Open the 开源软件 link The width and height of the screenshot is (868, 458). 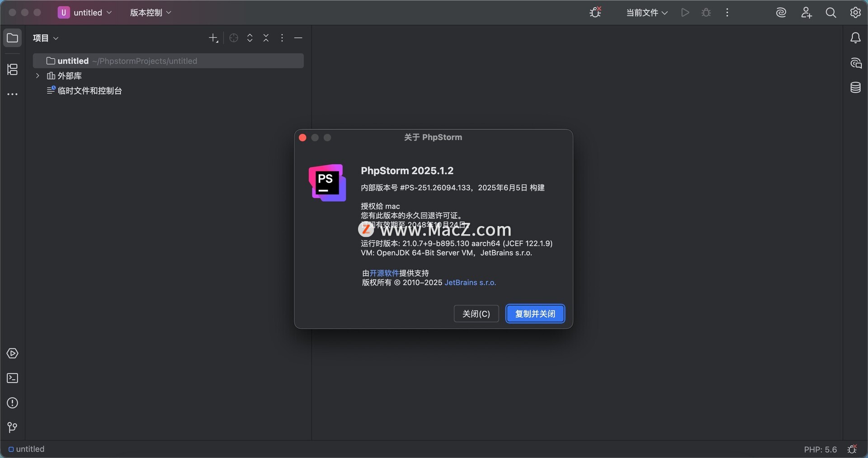pyautogui.click(x=384, y=273)
